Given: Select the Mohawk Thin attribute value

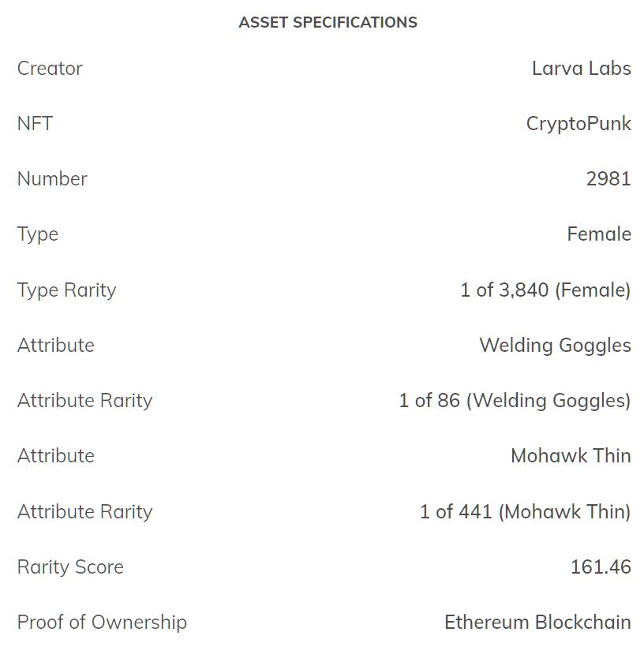Looking at the screenshot, I should (x=571, y=456).
